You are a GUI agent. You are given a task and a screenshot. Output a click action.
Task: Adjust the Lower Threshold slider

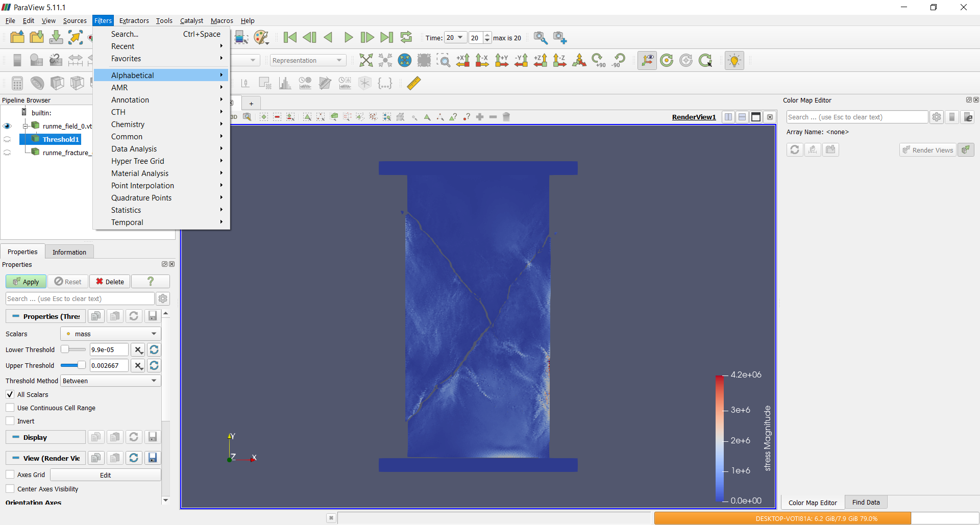point(73,349)
